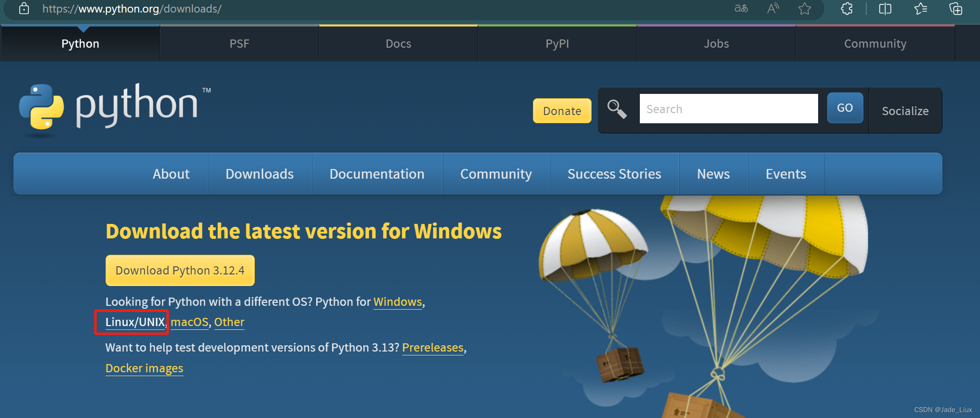
Task: Follow the Linux/UNIX link
Action: pos(135,322)
